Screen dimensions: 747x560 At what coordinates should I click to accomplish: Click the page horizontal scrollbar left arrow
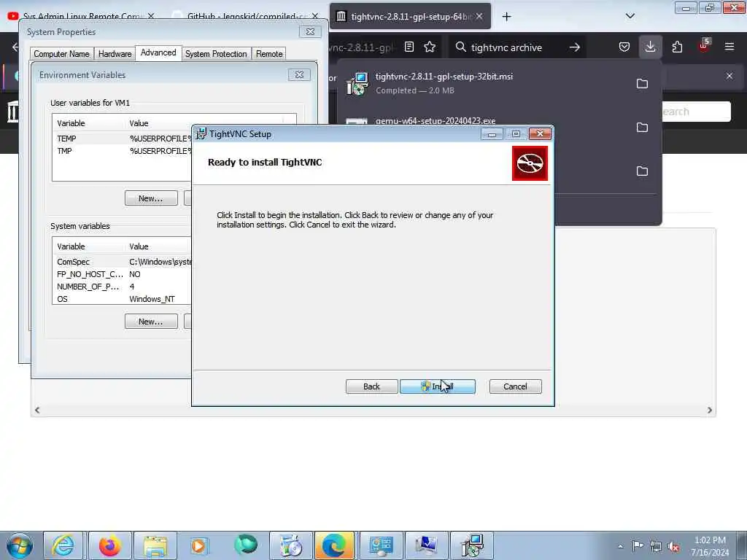pos(37,410)
